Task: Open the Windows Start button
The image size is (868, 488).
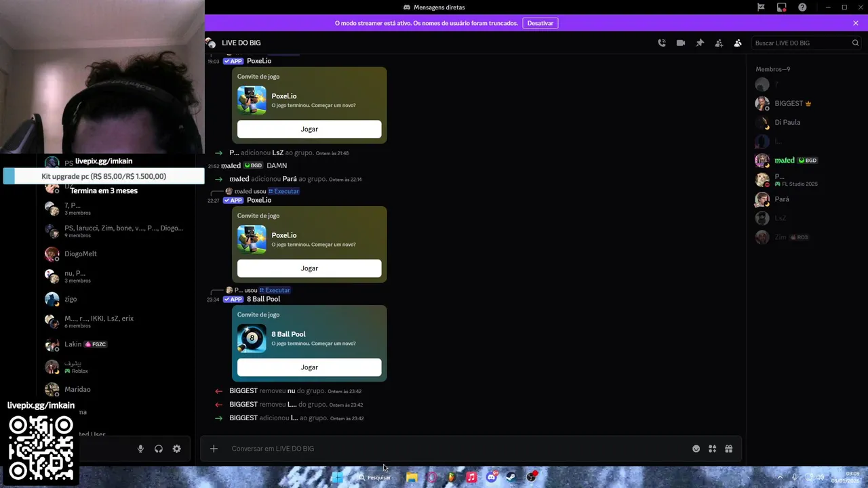Action: tap(336, 477)
